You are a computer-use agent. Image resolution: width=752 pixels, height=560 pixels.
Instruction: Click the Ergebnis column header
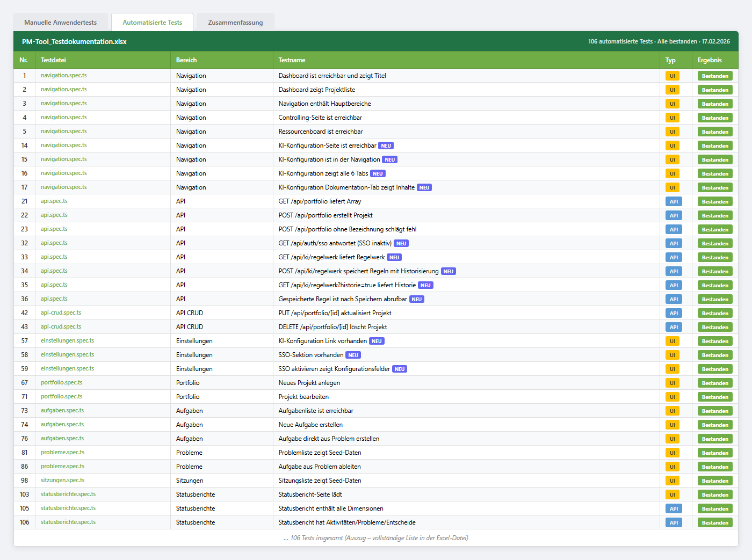(x=710, y=60)
